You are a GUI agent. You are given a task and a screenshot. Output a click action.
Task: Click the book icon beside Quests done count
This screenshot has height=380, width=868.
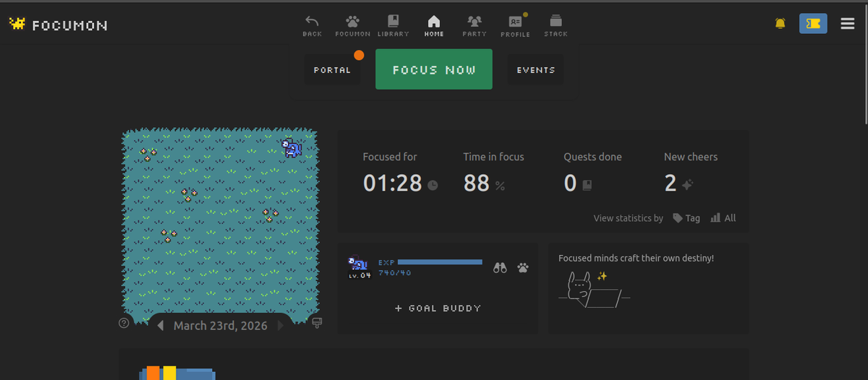tap(587, 185)
